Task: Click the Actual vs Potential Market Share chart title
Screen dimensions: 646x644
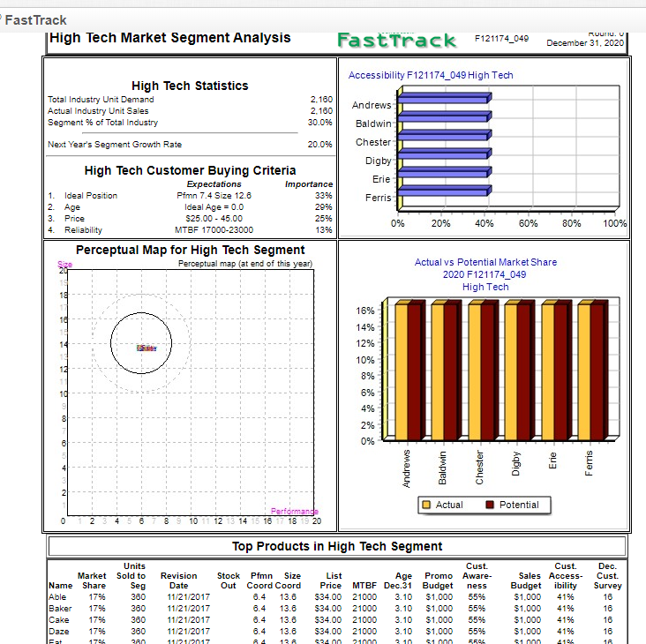Action: [485, 274]
